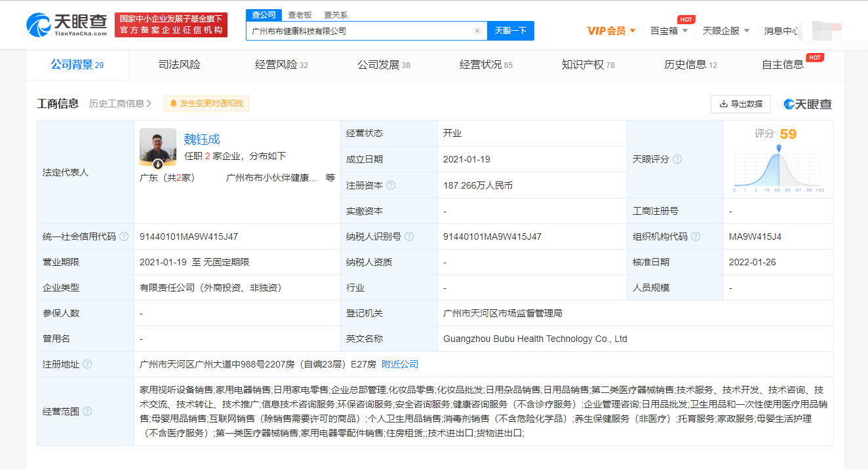Click the English name Guangzhou Bubu Health Technology Co., Ltd

coord(535,339)
